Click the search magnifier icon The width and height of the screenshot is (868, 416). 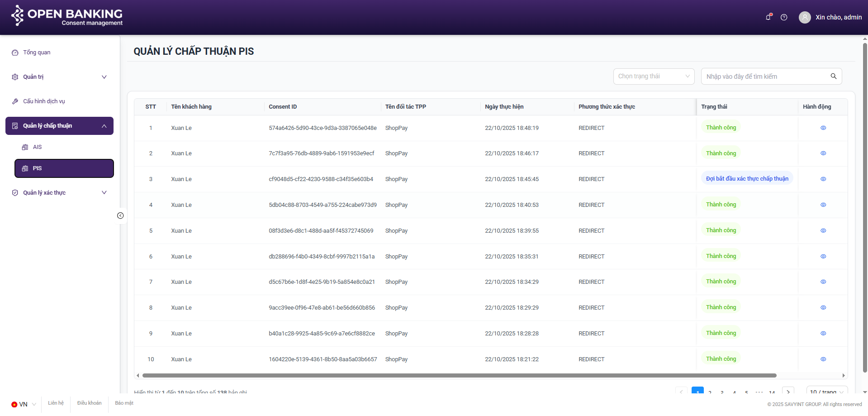[833, 76]
